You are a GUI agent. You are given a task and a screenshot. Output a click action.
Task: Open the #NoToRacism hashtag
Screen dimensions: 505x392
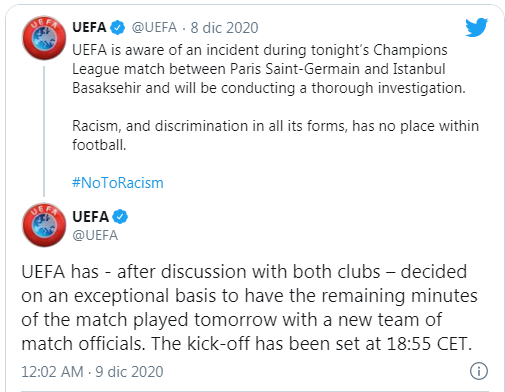pos(118,183)
